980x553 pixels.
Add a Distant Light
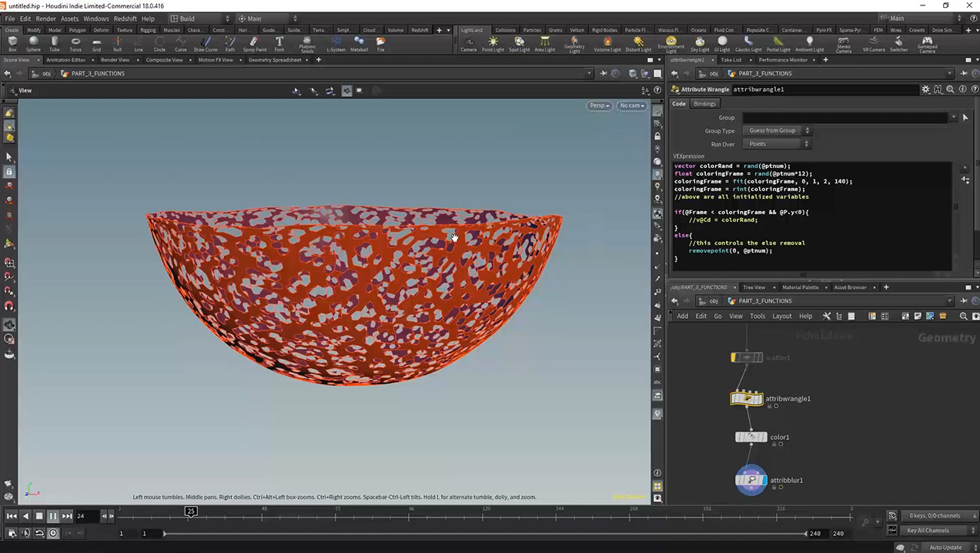pos(638,43)
